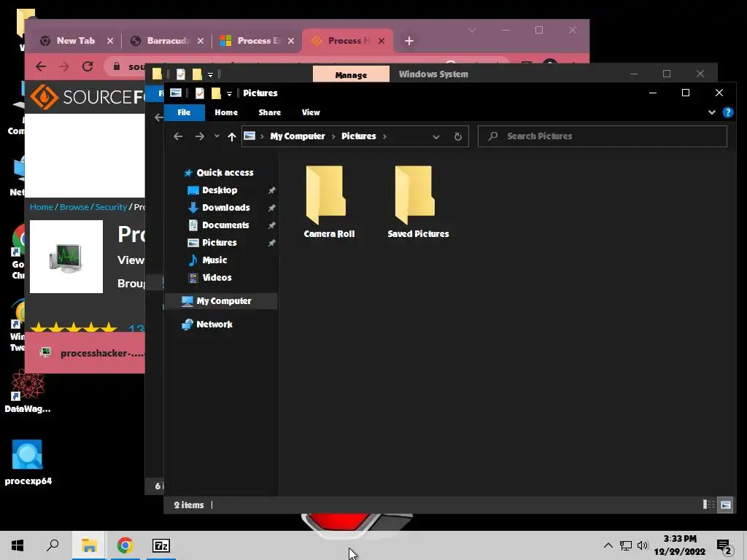Switch to Barracuda tab in Chrome
Viewport: 747px width, 560px height.
click(x=161, y=41)
